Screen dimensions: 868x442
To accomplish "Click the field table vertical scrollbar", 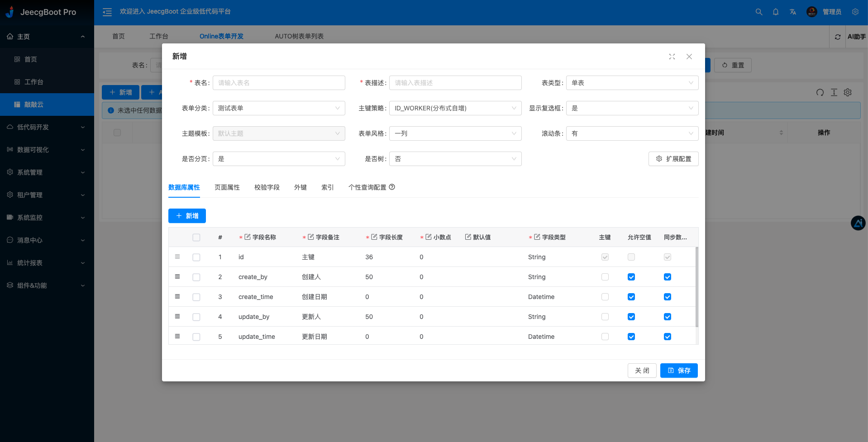I will click(x=697, y=287).
